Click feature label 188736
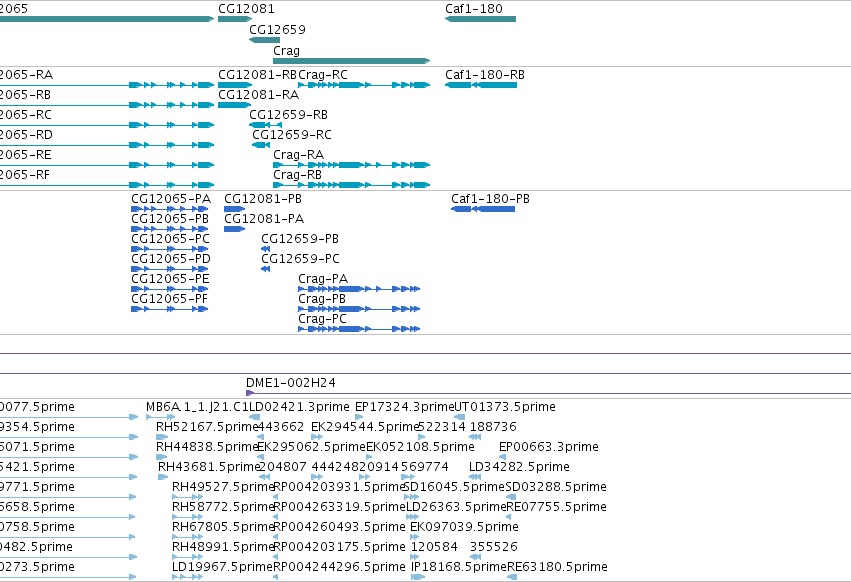Image resolution: width=851 pixels, height=582 pixels. click(493, 427)
